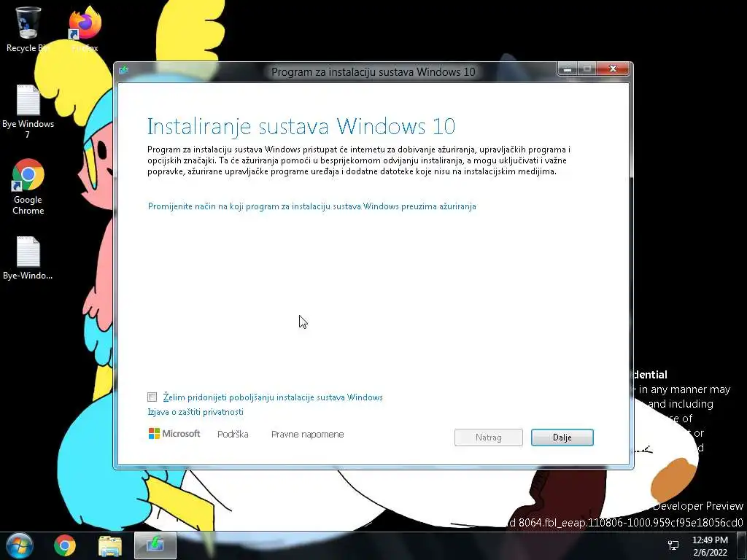The height and width of the screenshot is (560, 747).
Task: Click the Natrag button
Action: [488, 437]
